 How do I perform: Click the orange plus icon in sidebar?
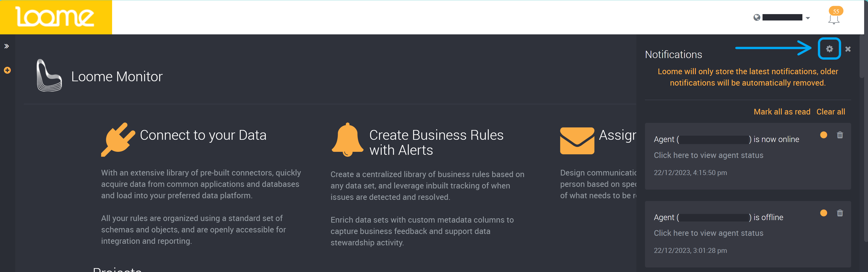tap(7, 70)
